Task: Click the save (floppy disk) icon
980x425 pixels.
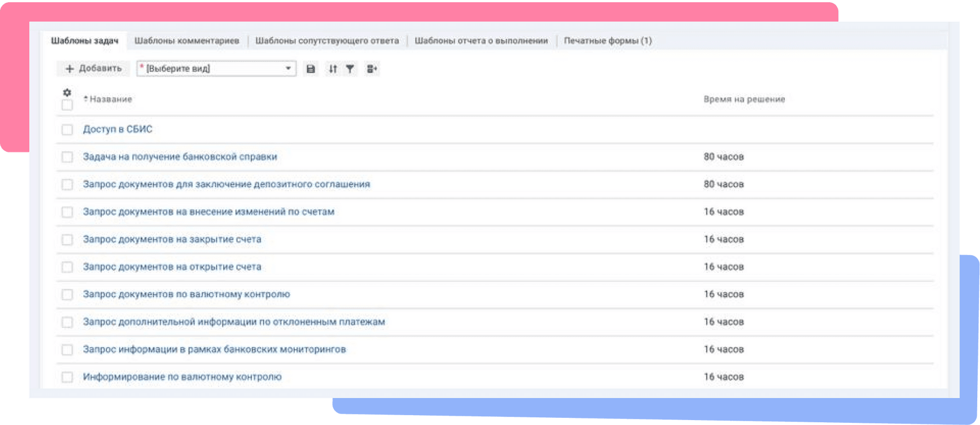Action: tap(311, 69)
